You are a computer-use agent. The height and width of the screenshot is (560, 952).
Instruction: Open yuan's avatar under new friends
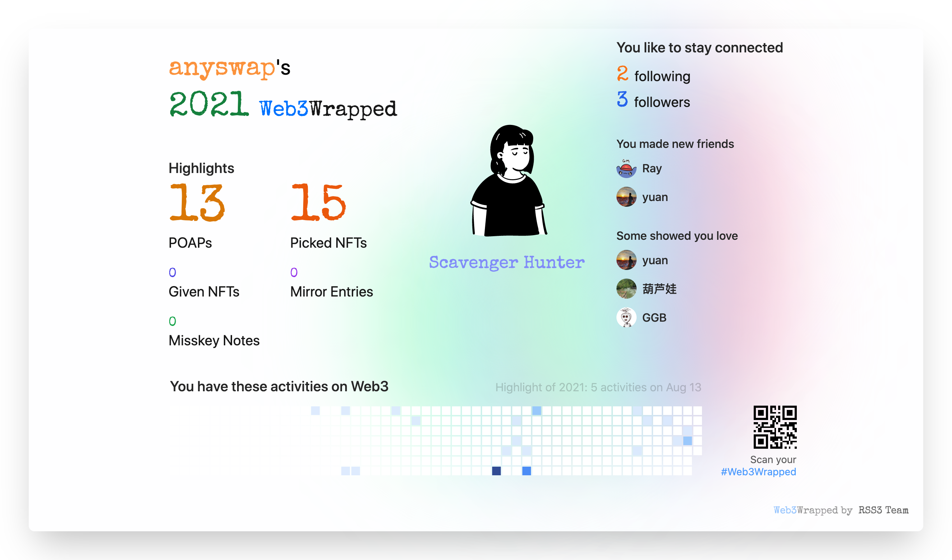coord(626,197)
